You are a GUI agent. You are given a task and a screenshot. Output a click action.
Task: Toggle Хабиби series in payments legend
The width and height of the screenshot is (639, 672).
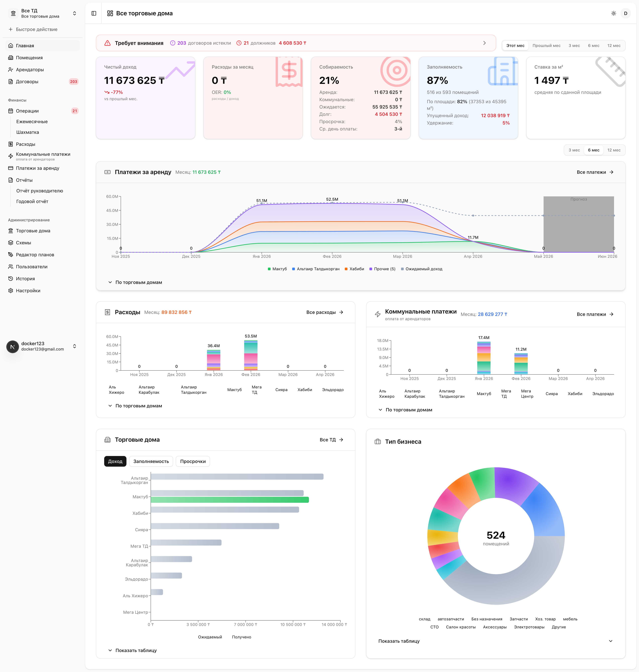pyautogui.click(x=354, y=269)
